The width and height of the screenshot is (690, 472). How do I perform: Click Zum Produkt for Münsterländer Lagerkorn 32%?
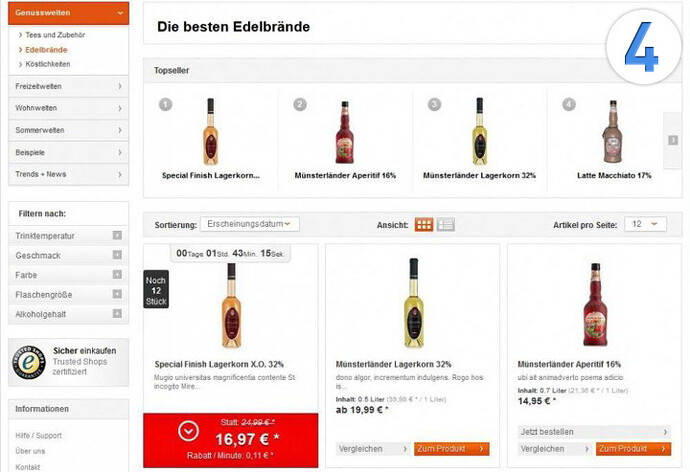[451, 449]
